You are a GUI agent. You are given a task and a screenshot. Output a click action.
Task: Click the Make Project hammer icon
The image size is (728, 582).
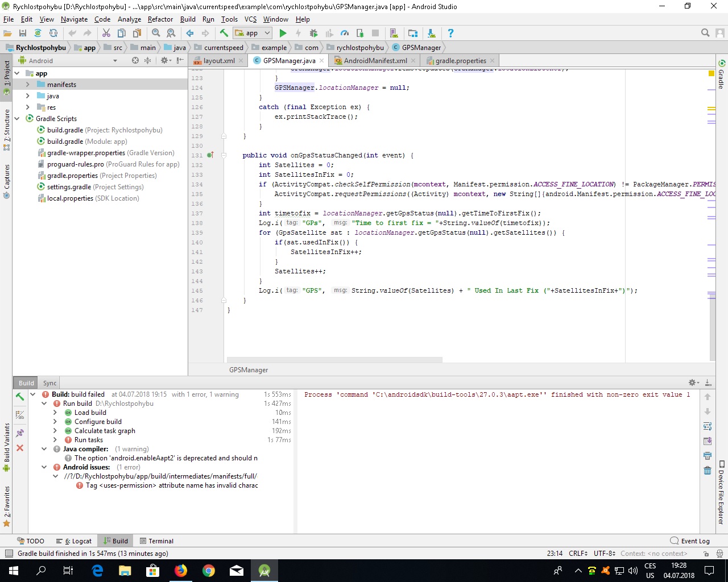tap(224, 33)
